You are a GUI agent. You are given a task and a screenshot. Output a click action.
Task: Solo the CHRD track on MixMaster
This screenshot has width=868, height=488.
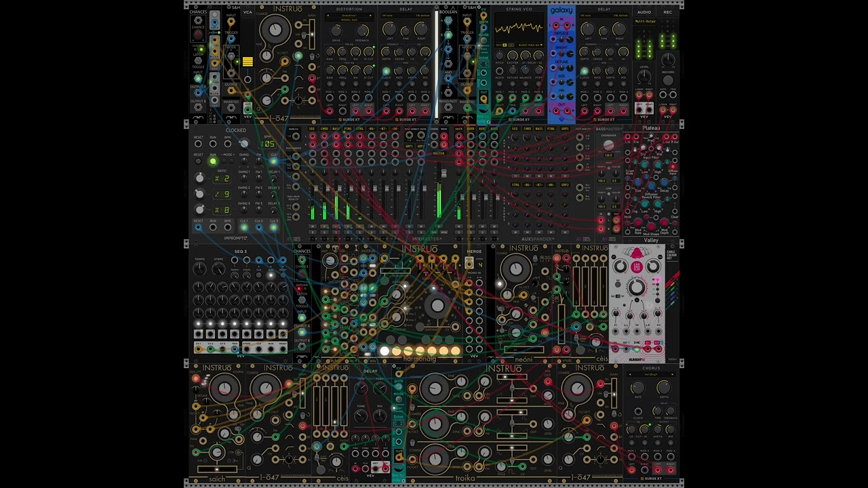tap(324, 233)
